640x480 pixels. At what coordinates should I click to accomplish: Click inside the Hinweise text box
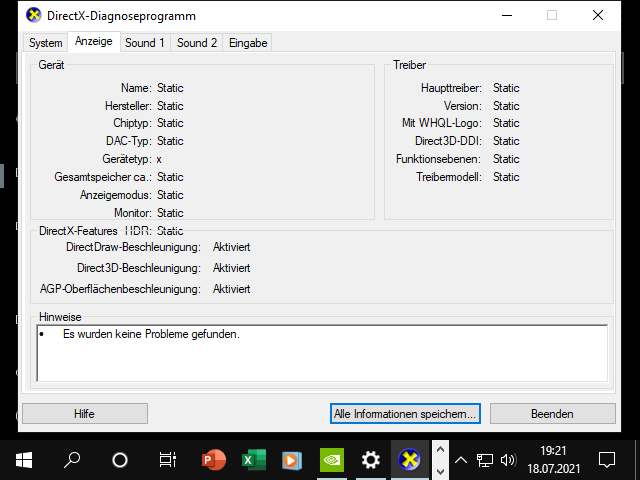click(322, 353)
